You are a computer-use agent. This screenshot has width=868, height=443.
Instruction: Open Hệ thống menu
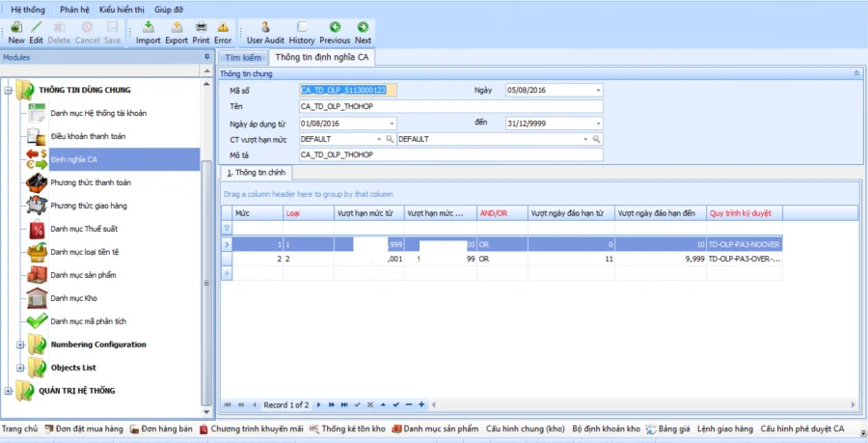(x=28, y=10)
